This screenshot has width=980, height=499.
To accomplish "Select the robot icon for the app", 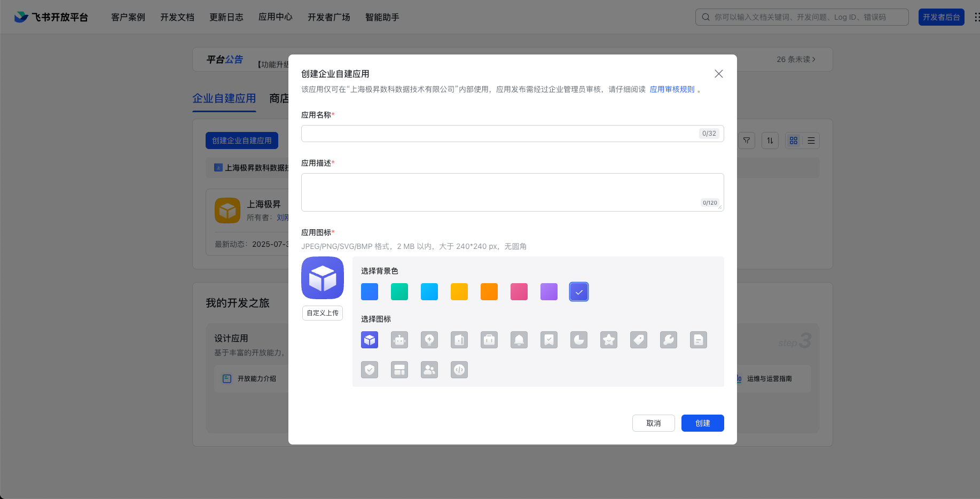I will (x=399, y=340).
